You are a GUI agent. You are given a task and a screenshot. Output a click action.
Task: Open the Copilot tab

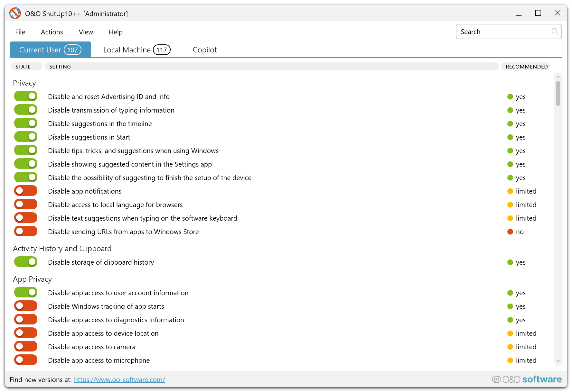(204, 50)
